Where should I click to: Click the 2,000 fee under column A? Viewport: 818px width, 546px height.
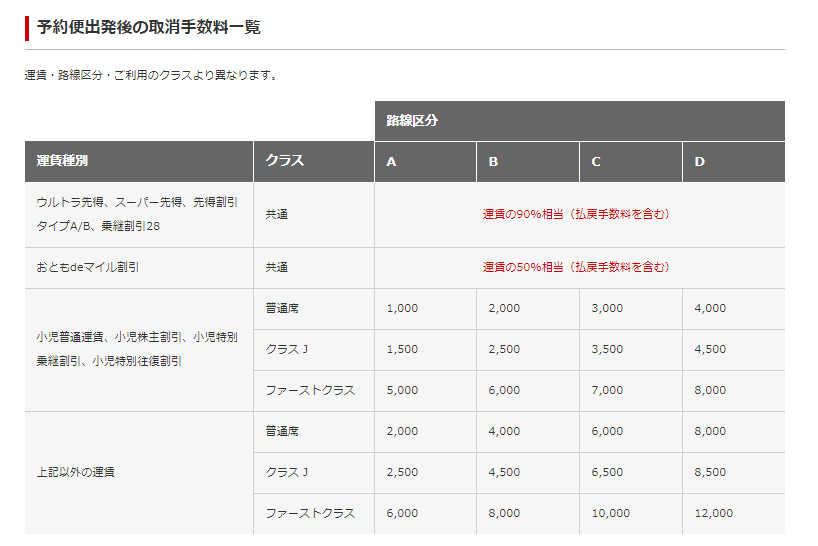click(x=425, y=432)
